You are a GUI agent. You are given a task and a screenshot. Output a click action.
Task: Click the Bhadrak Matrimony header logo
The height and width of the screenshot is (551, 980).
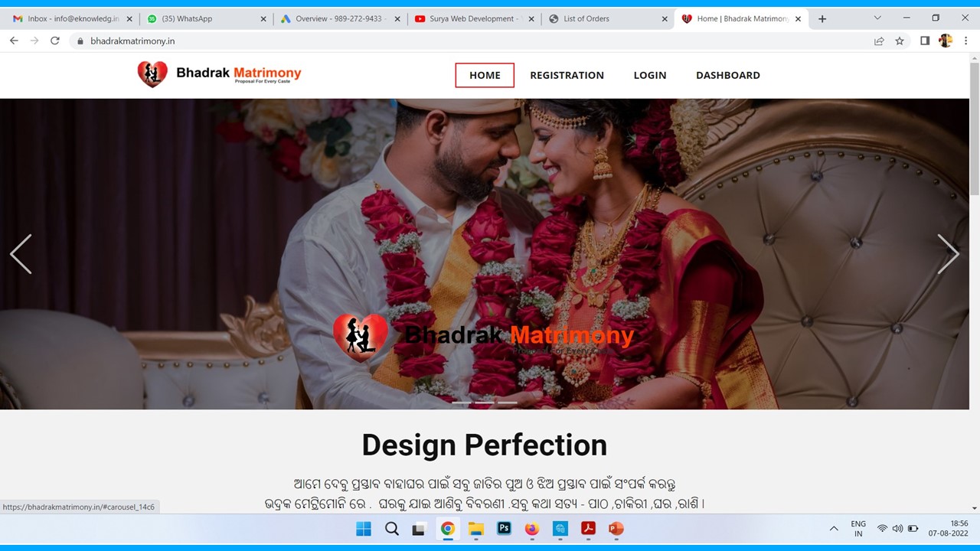click(219, 74)
